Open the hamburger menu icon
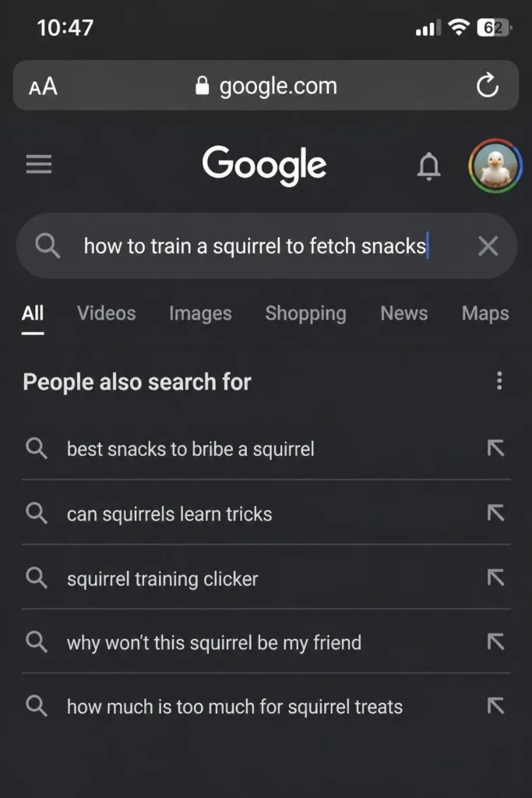The width and height of the screenshot is (532, 798). (39, 164)
